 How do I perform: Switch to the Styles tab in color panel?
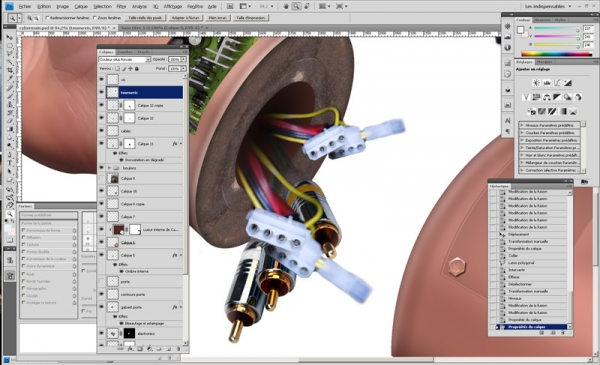[x=560, y=20]
